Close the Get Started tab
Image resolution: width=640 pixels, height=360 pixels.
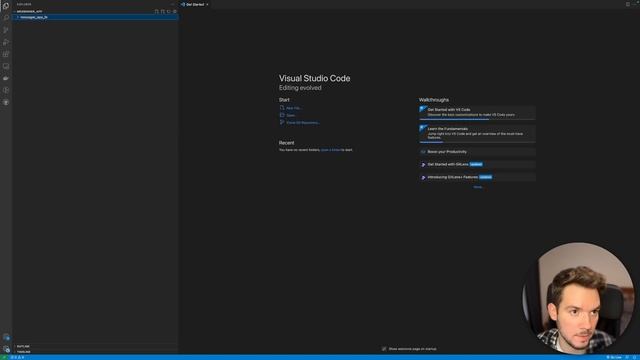point(207,4)
